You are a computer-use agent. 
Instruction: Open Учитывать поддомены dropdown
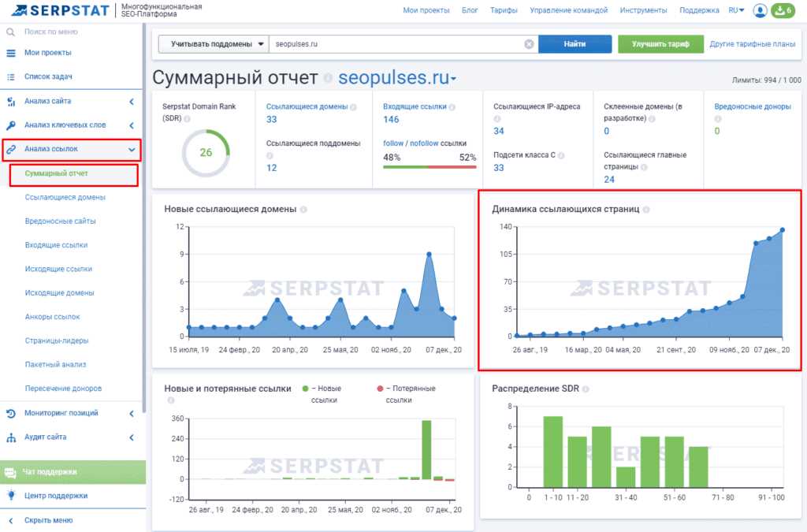tap(213, 44)
